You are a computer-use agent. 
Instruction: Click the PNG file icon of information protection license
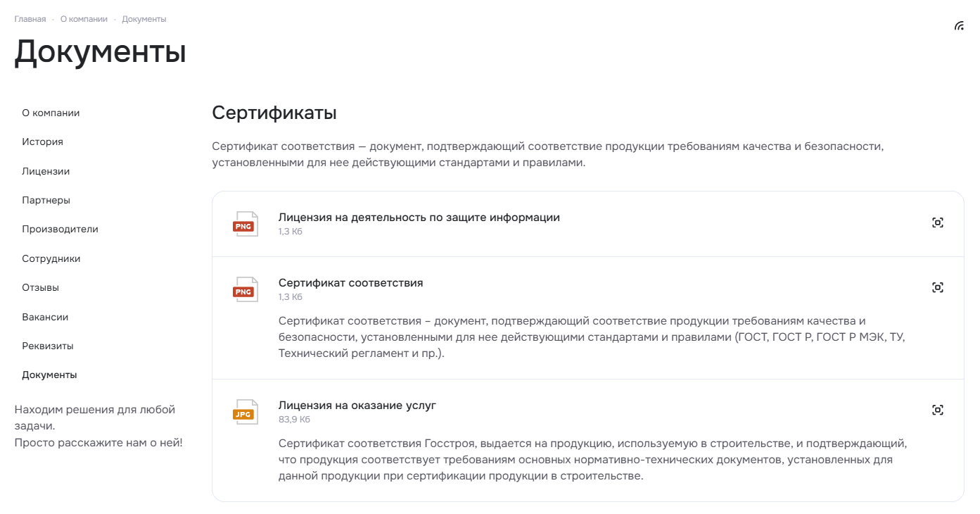[245, 224]
